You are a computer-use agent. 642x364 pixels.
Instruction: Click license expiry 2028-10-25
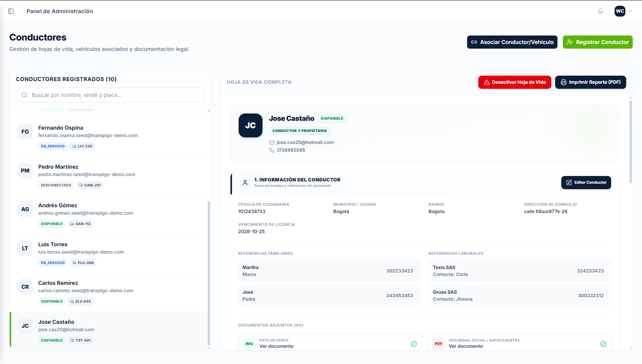coord(251,232)
